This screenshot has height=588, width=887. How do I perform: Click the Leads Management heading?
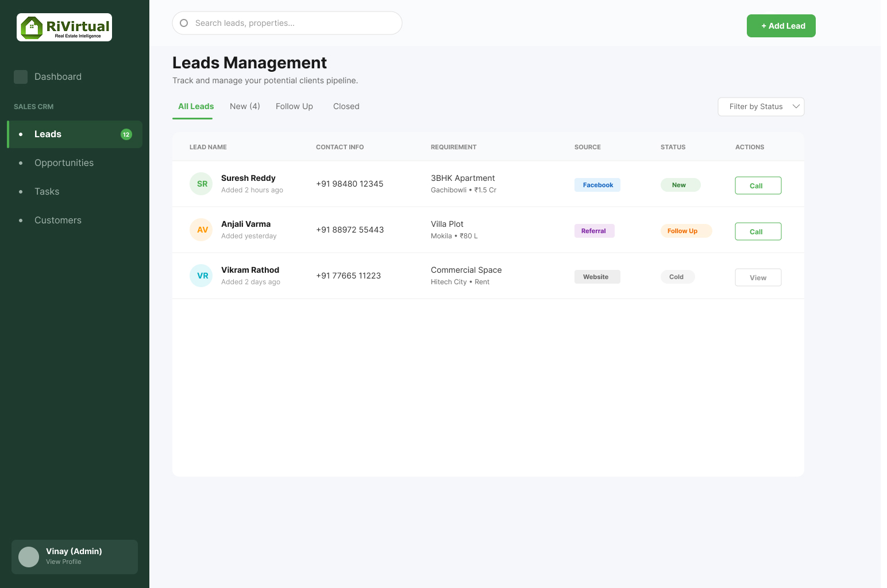pos(249,63)
